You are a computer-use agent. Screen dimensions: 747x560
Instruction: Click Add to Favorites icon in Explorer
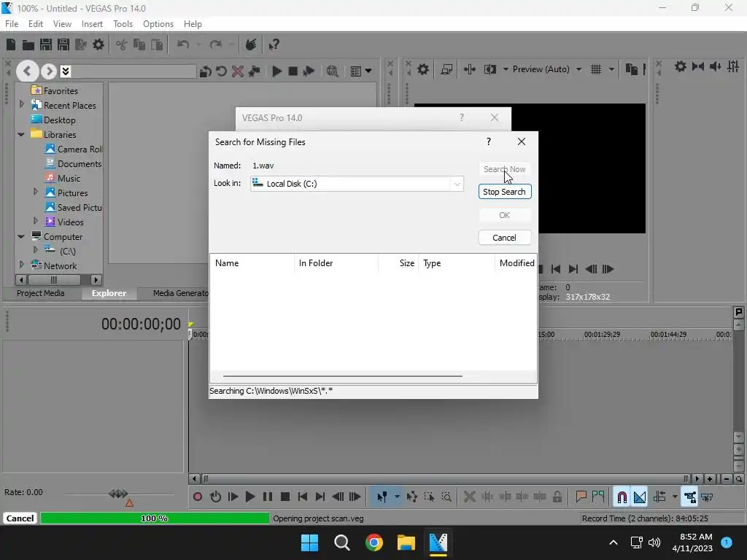pos(254,71)
